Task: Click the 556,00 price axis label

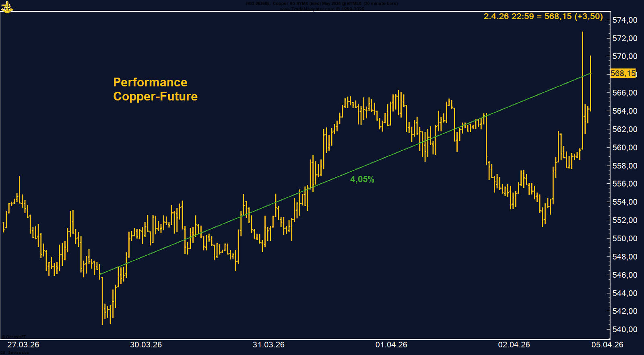Action: coord(625,184)
